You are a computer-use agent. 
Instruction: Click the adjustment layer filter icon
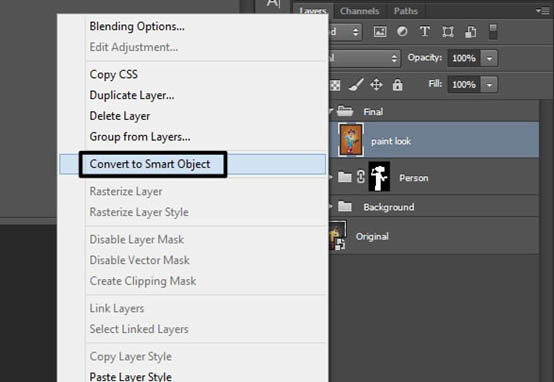tap(402, 32)
